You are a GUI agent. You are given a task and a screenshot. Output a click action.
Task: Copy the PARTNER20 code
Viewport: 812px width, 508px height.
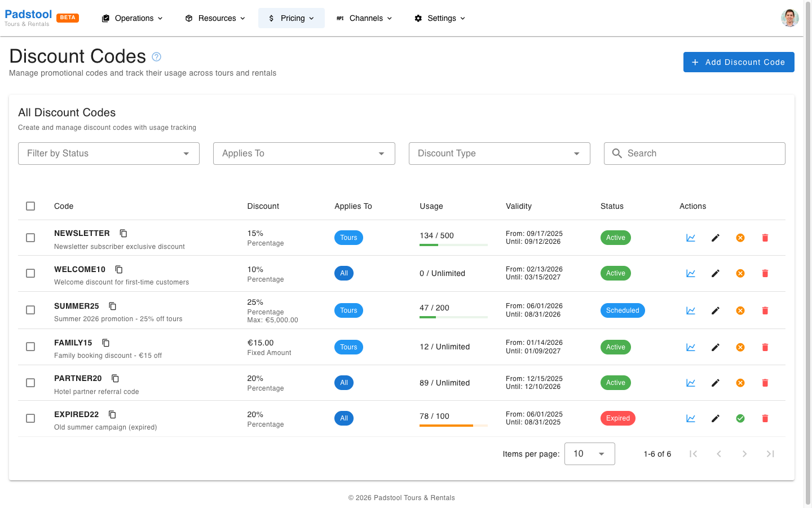pyautogui.click(x=116, y=378)
